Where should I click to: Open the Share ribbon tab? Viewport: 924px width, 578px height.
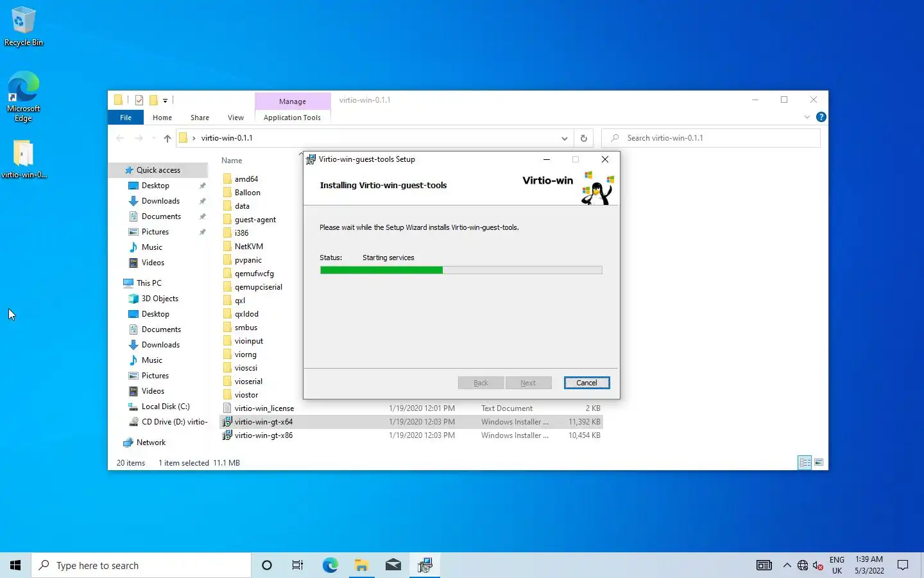[200, 118]
